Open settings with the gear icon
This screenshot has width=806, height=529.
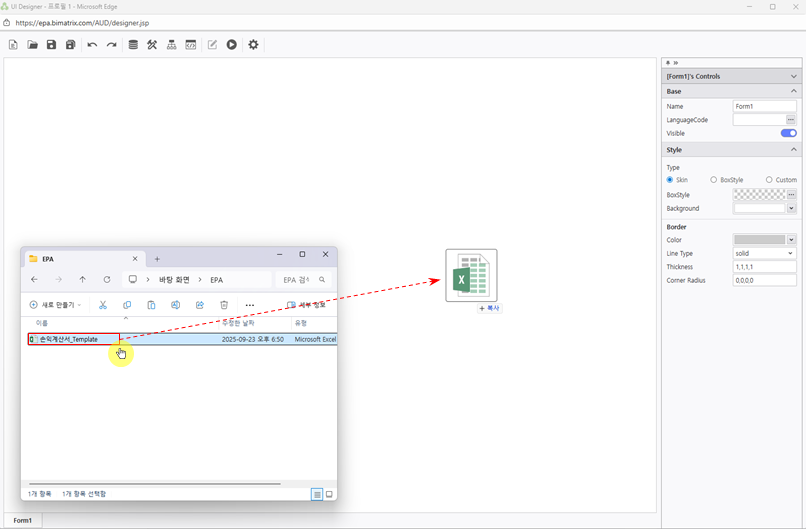253,45
